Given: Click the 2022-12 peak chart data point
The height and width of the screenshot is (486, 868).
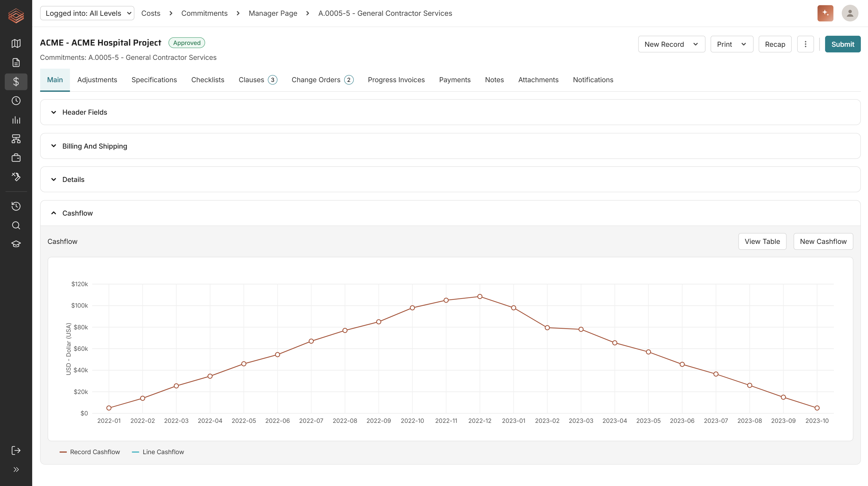Looking at the screenshot, I should 480,297.
